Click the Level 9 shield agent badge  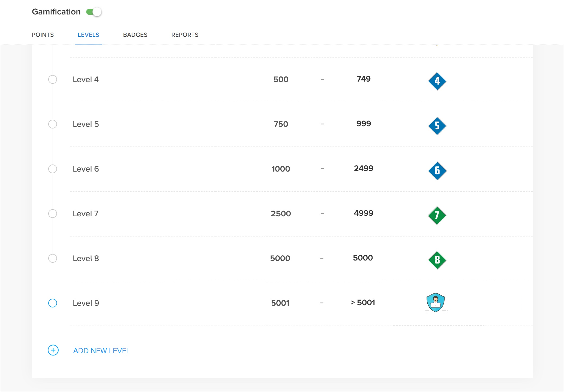click(x=436, y=303)
